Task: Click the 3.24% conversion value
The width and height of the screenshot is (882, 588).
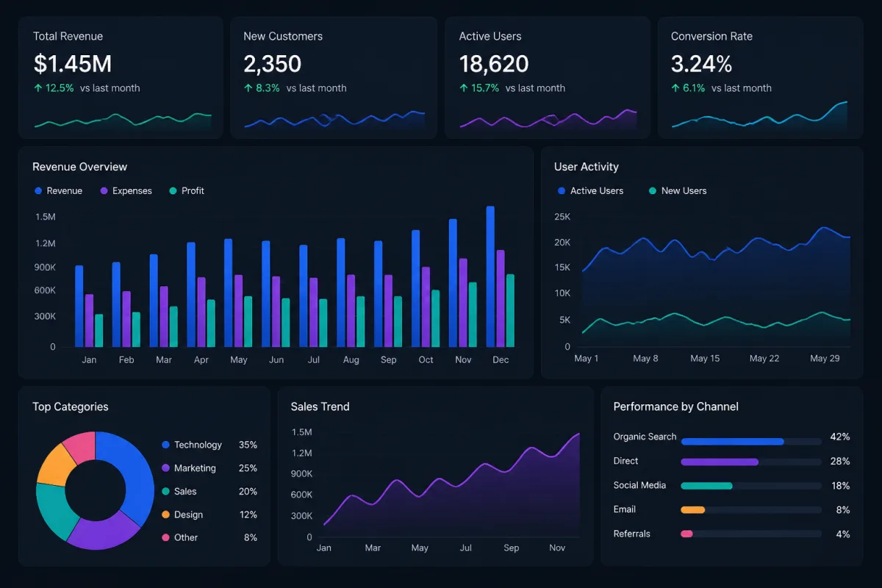Action: click(x=702, y=64)
